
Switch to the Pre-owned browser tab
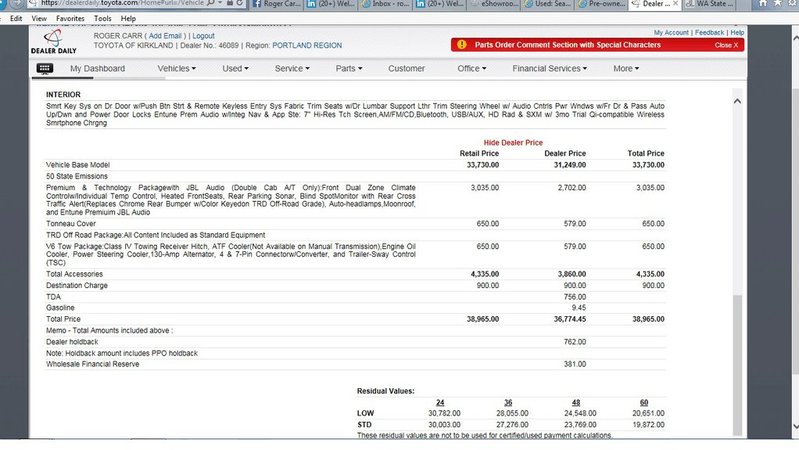point(604,4)
